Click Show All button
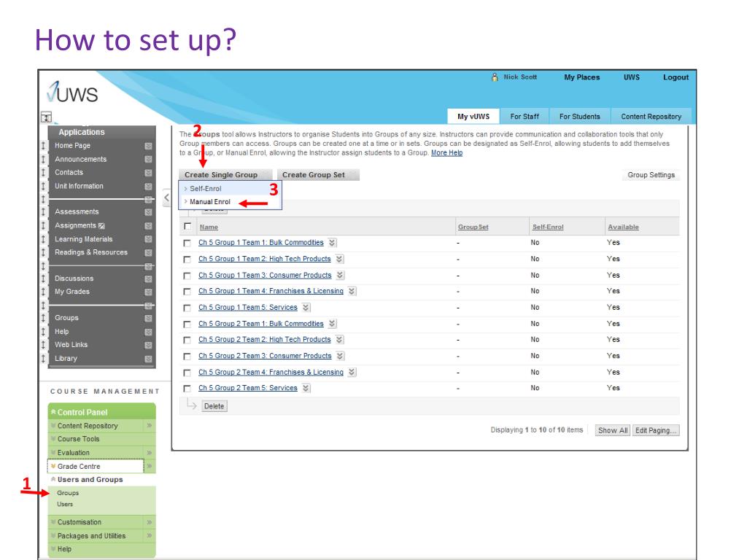 pyautogui.click(x=613, y=430)
